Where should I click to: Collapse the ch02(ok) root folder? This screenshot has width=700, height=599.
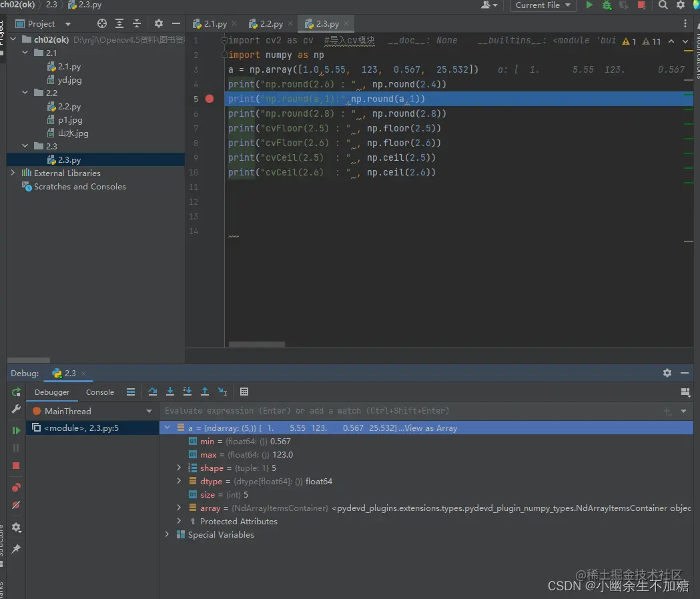click(x=13, y=39)
